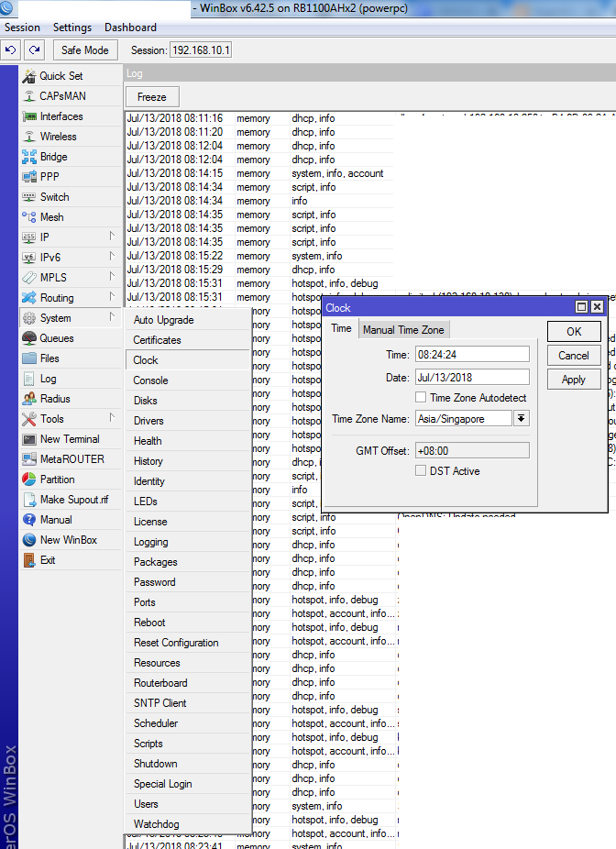Expand IPv6 submenu arrow

[x=112, y=256]
